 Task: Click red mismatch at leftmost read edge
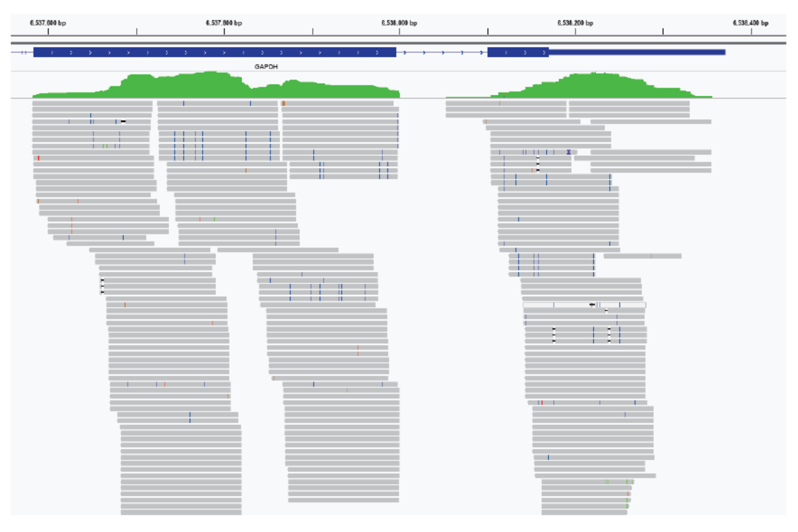[x=38, y=158]
